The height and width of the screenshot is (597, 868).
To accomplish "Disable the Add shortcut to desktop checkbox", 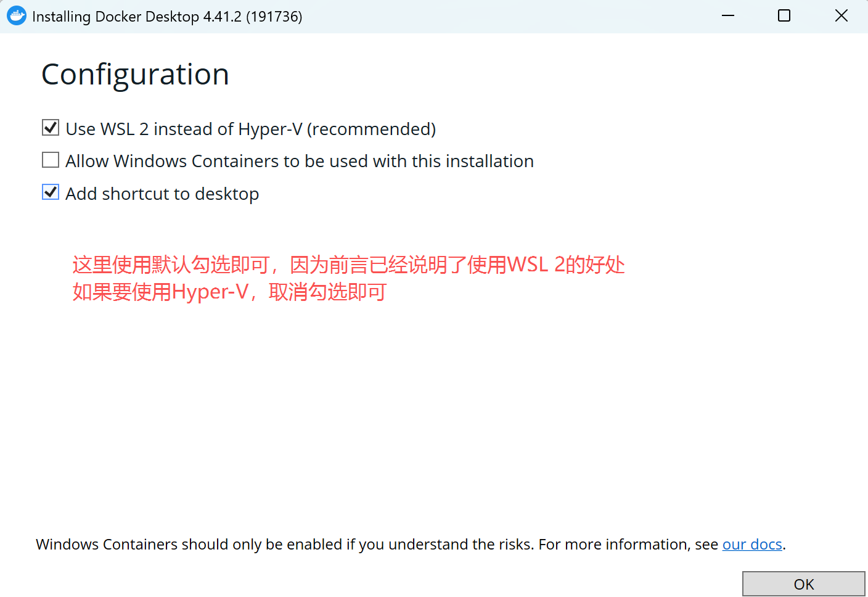I will click(51, 192).
